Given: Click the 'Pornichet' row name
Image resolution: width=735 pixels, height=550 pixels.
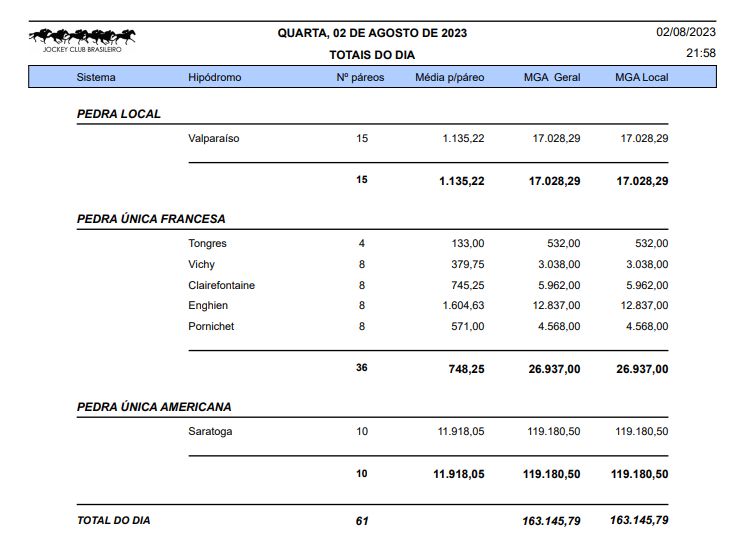Looking at the screenshot, I should coord(211,326).
